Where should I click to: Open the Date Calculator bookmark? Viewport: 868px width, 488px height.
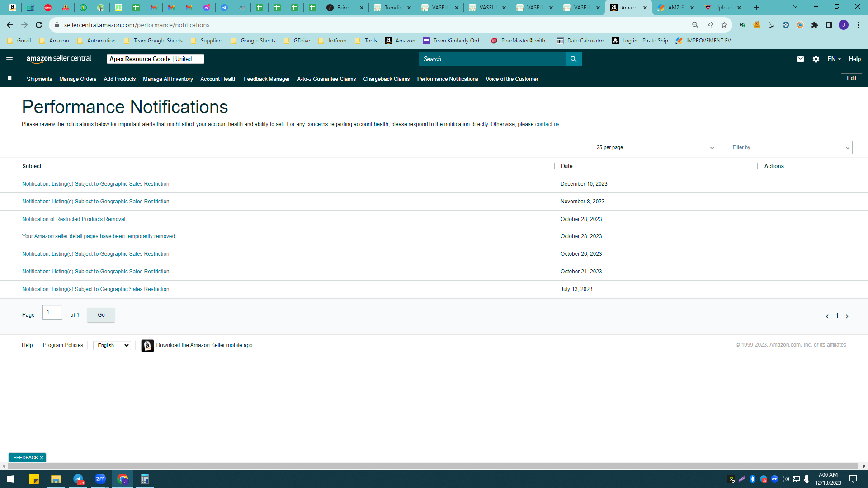coord(580,41)
